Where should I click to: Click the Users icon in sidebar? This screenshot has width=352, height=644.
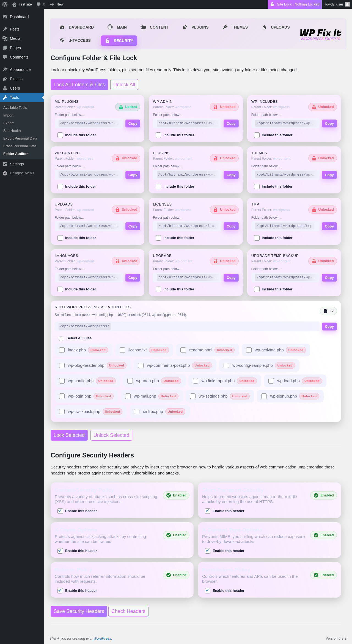pos(5,88)
